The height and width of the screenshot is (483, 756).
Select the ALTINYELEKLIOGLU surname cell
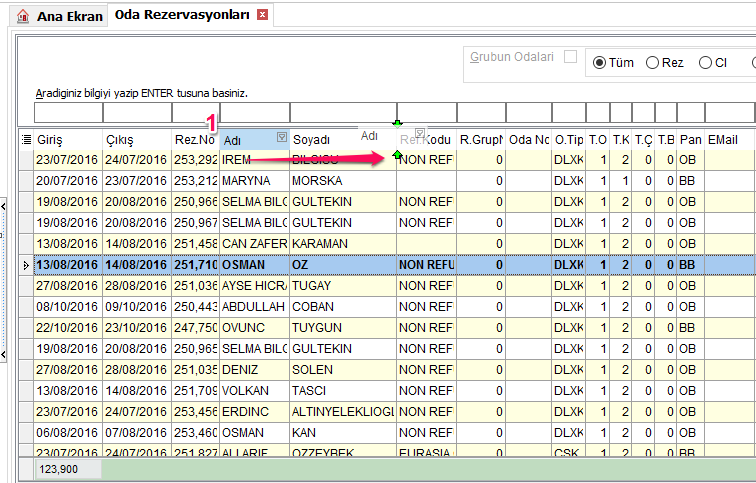(343, 412)
